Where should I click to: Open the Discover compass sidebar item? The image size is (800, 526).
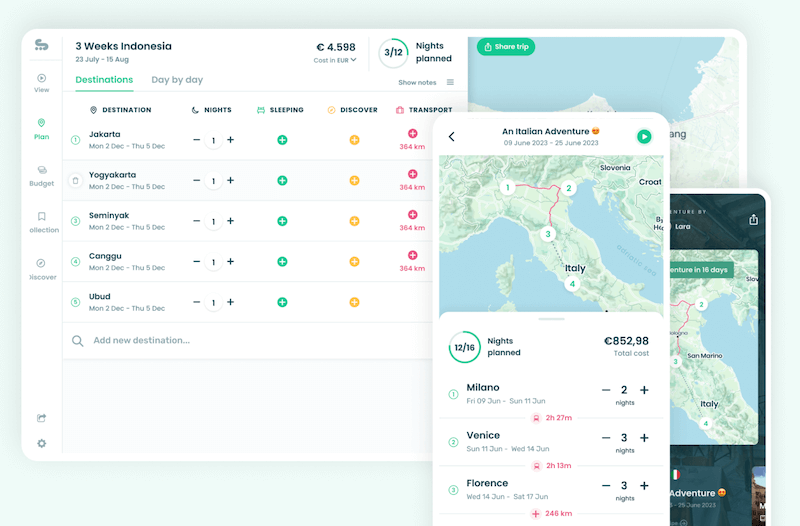[42, 269]
